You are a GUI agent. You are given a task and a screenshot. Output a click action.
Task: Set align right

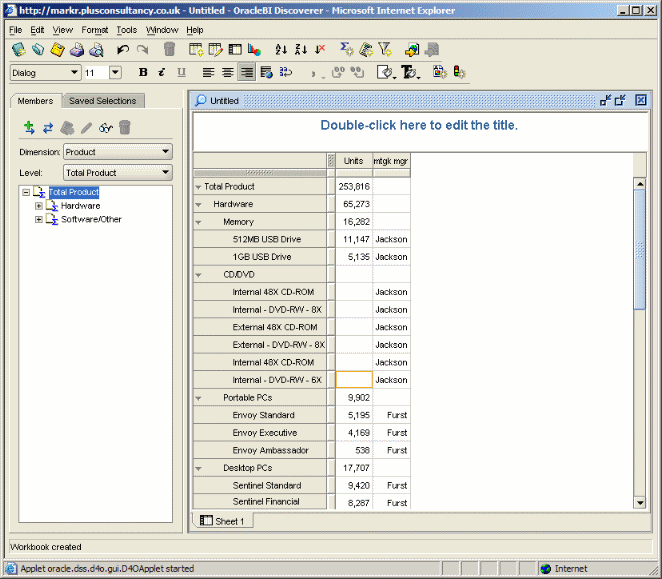point(247,73)
